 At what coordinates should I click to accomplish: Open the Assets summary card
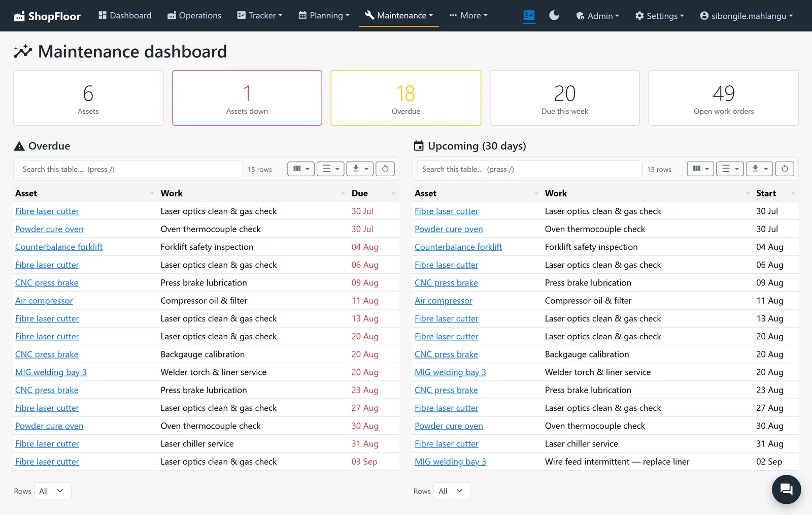[x=88, y=98]
